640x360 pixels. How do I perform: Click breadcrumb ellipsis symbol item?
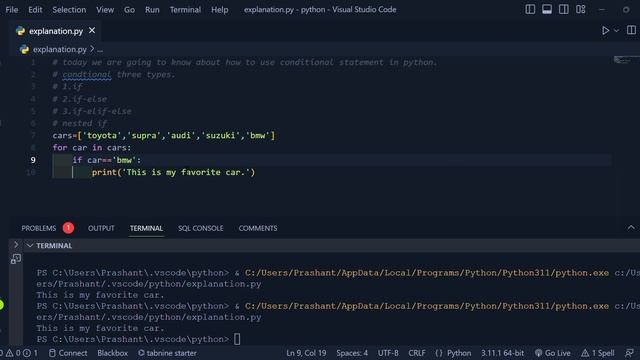100,50
